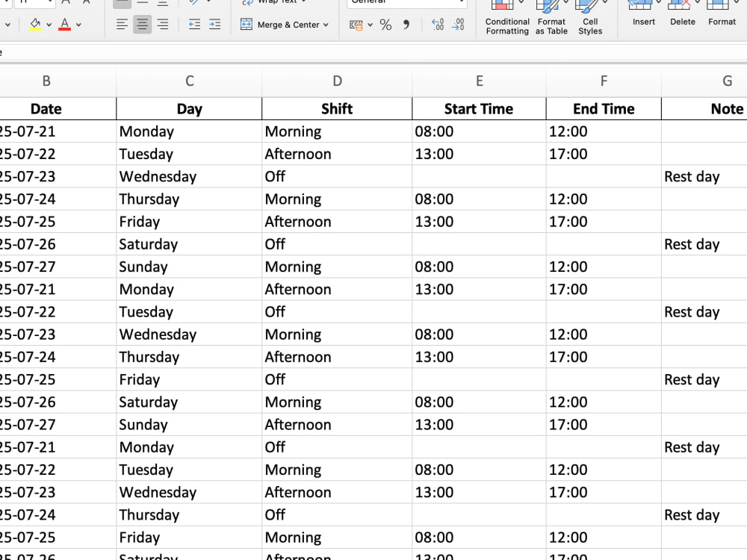747x560 pixels.
Task: Select 17:00 end time in Sunday Afternoon row
Action: [604, 424]
